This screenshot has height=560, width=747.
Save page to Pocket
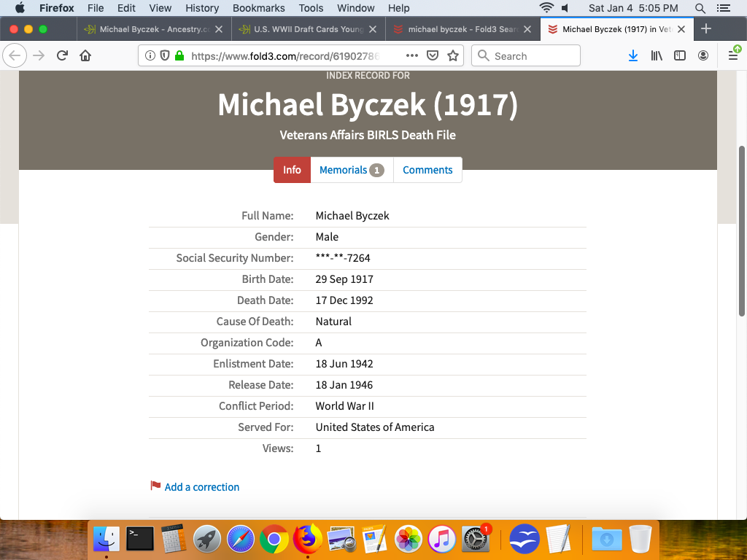coord(433,56)
